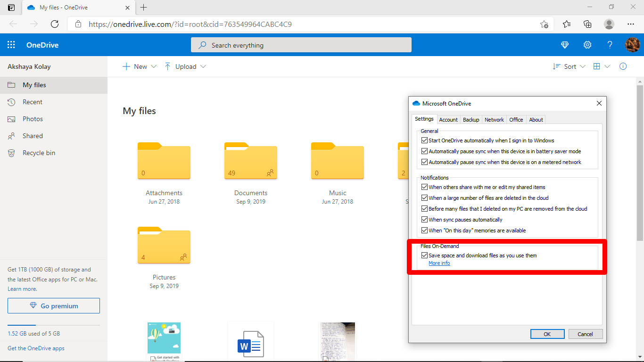The height and width of the screenshot is (362, 644).
Task: Close the Microsoft OneDrive dialog
Action: (599, 103)
